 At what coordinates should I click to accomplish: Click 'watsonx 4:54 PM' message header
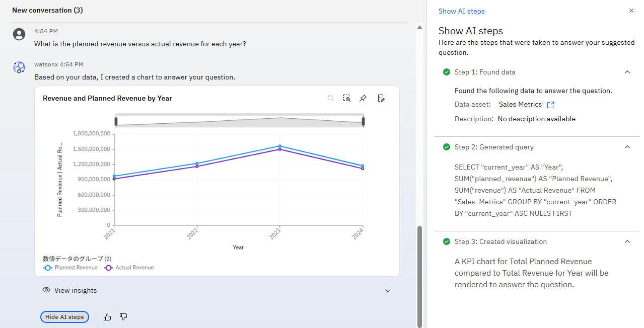(59, 64)
